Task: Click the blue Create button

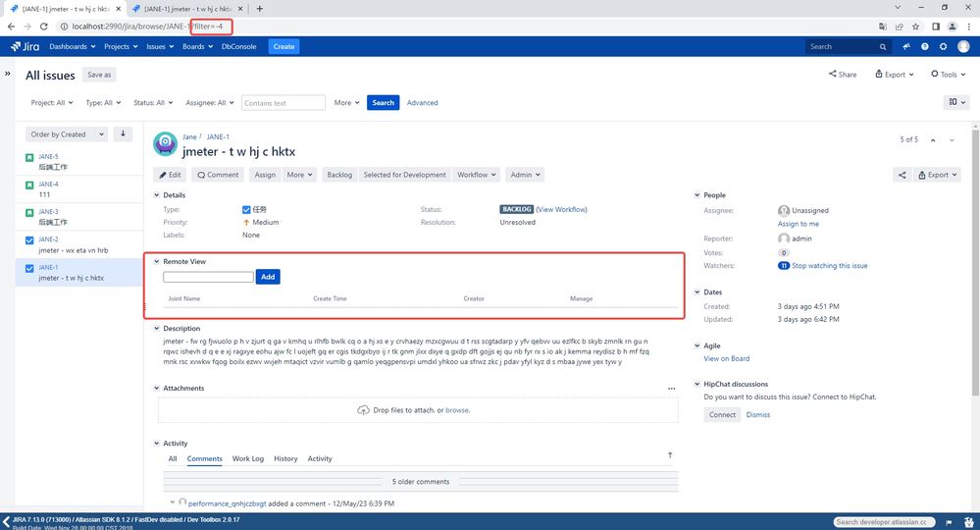Action: 284,46
